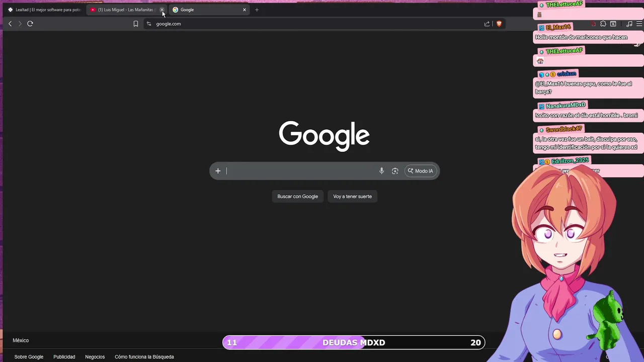Open the Brave Shields lion icon
The width and height of the screenshot is (644, 362).
click(x=499, y=24)
